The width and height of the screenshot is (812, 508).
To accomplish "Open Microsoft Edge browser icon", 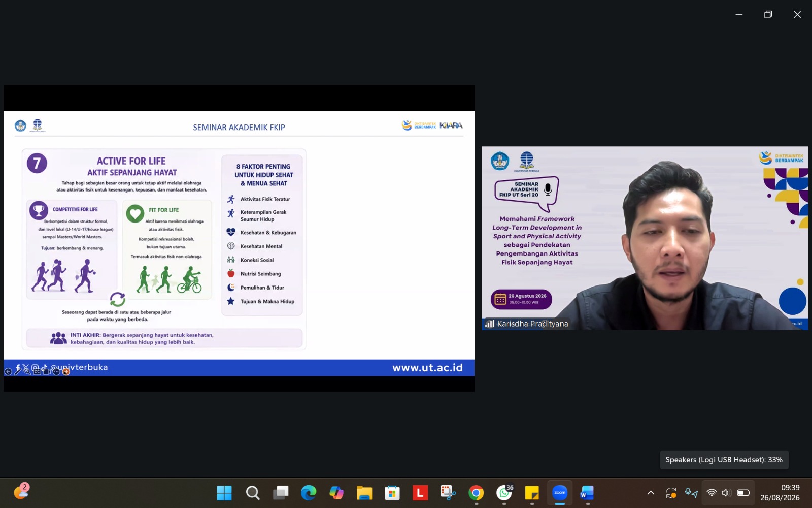I will click(309, 493).
